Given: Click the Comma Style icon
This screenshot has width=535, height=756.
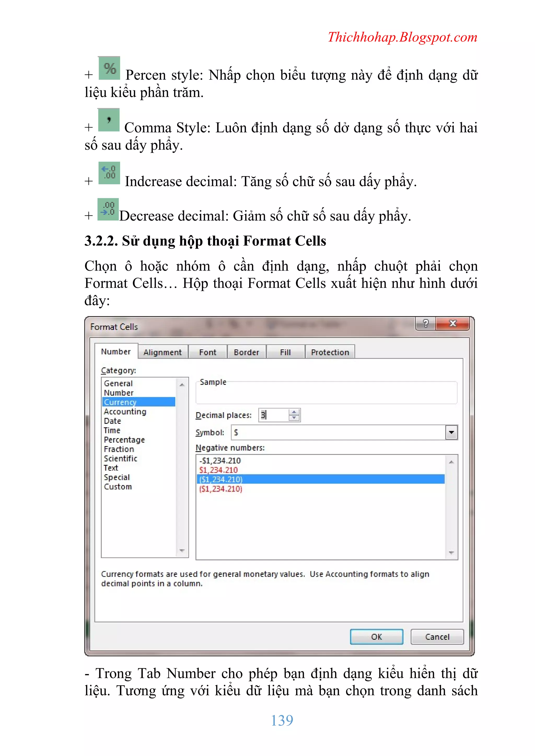Looking at the screenshot, I should [109, 120].
